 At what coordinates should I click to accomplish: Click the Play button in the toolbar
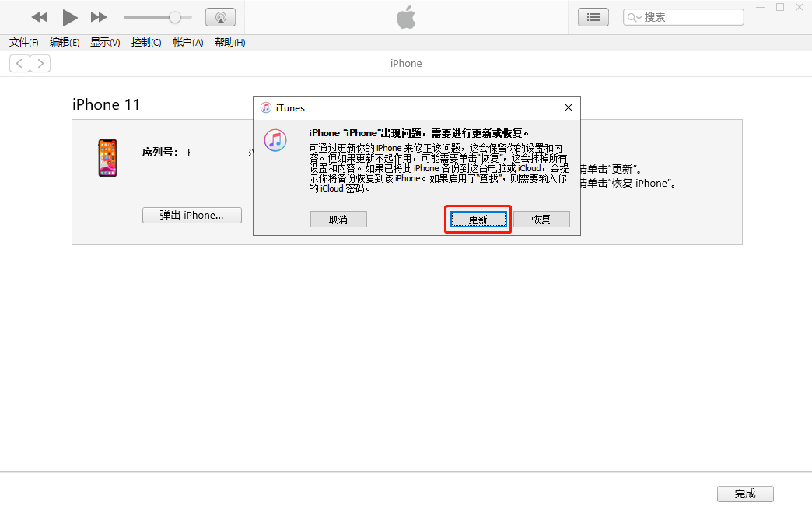pyautogui.click(x=69, y=17)
